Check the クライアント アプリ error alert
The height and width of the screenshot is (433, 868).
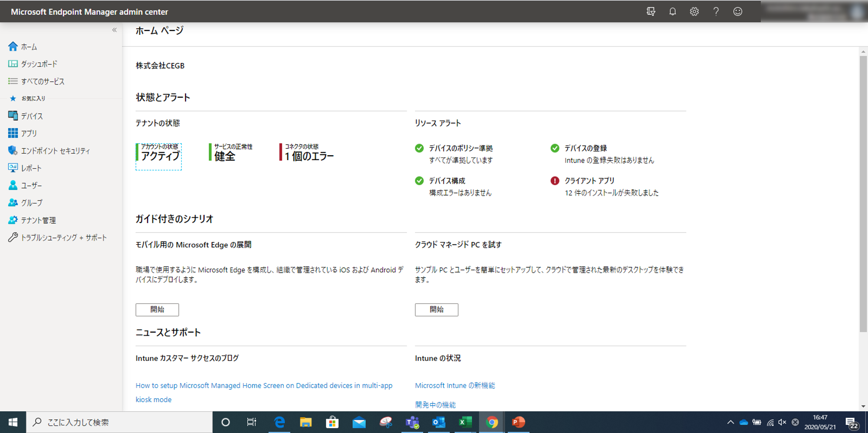click(588, 181)
